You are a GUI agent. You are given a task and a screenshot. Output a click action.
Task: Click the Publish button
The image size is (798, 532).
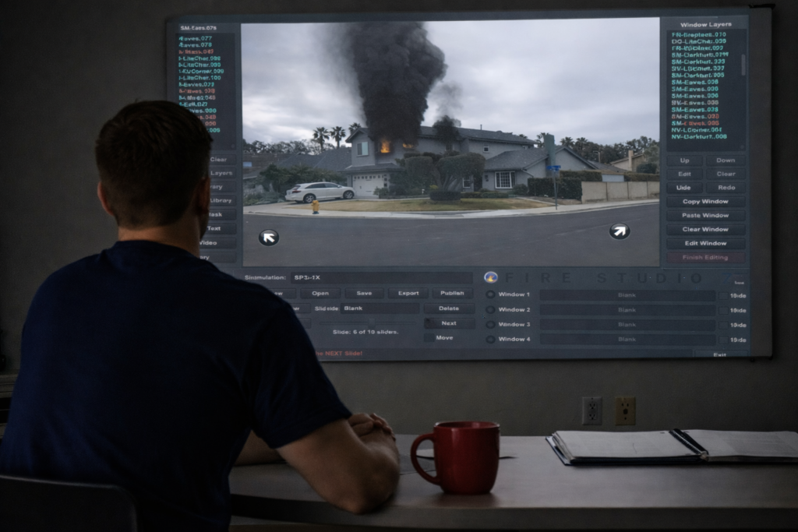452,294
